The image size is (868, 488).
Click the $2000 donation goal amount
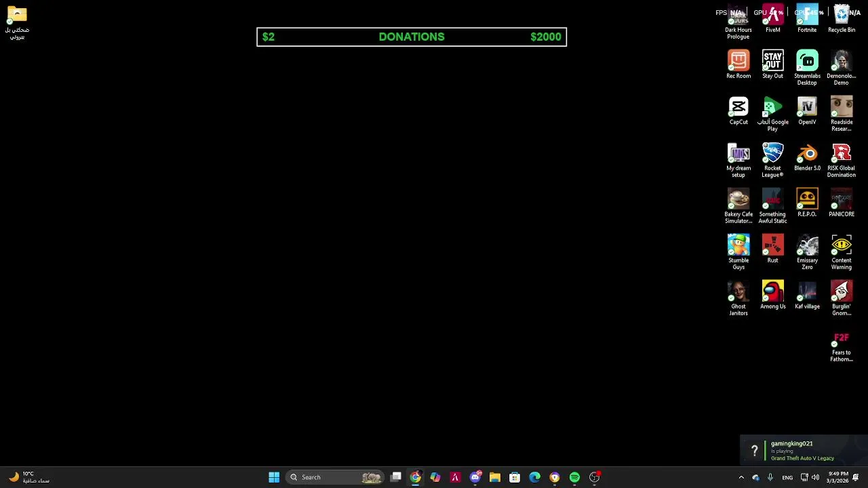coord(546,37)
